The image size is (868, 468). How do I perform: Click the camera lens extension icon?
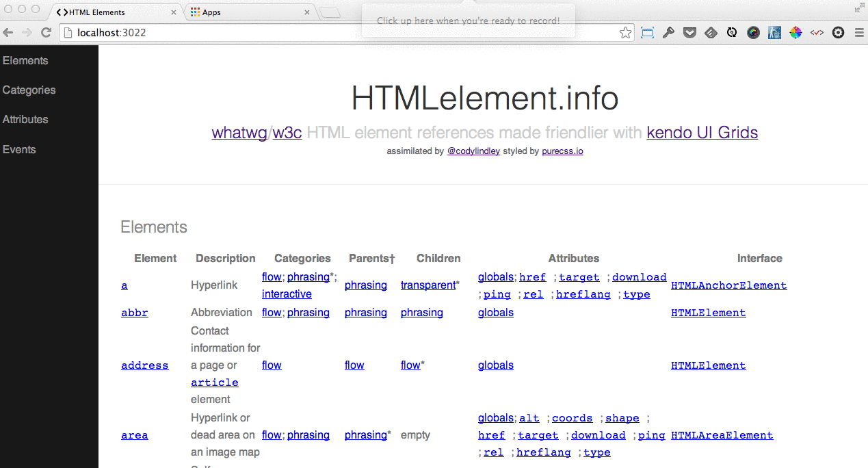(x=753, y=32)
